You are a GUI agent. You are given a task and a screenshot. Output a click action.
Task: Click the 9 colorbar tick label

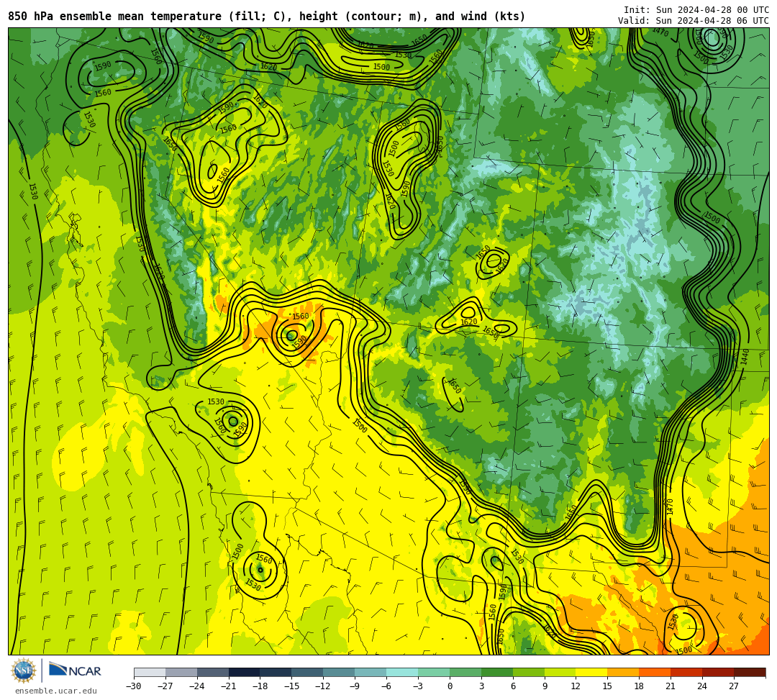pyautogui.click(x=545, y=686)
